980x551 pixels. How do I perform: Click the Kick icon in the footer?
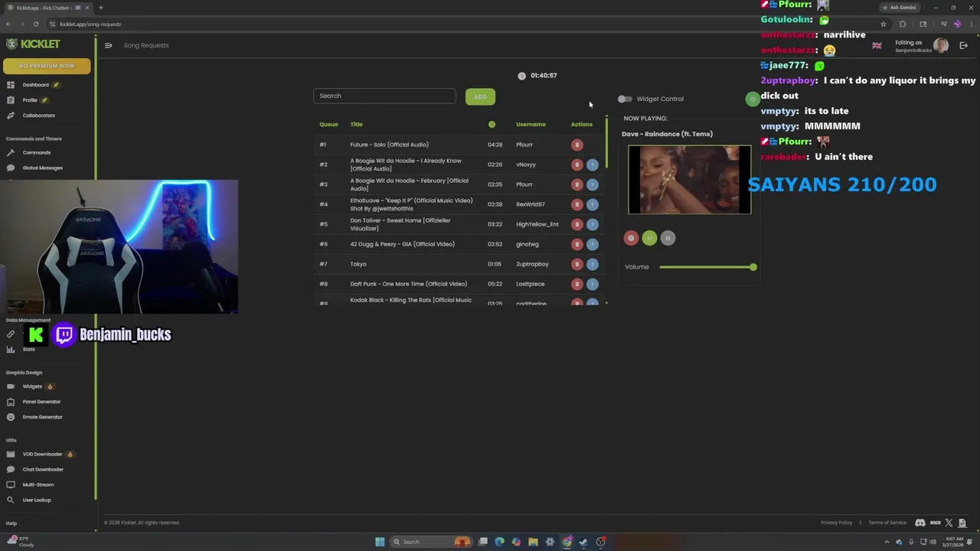pos(935,523)
